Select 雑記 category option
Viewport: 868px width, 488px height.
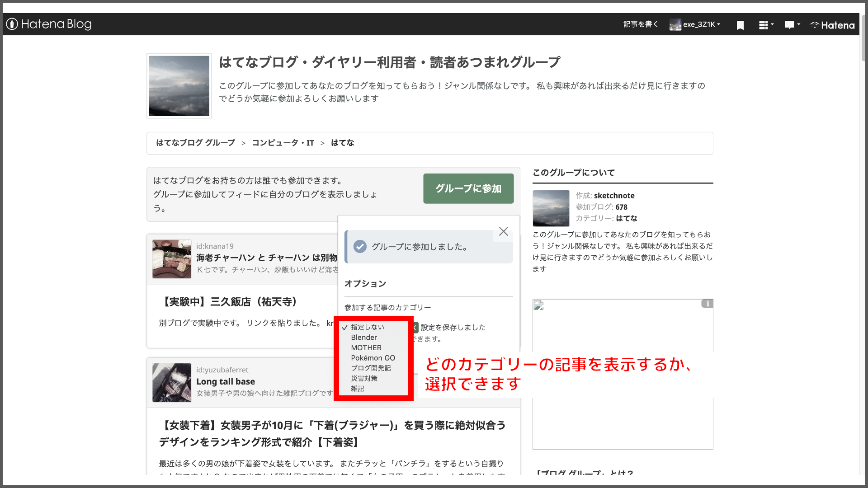358,389
